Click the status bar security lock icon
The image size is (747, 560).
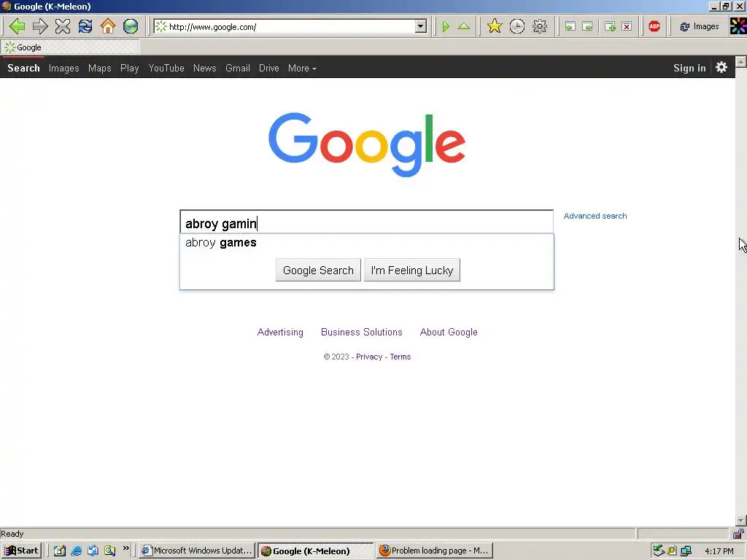pyautogui.click(x=738, y=533)
